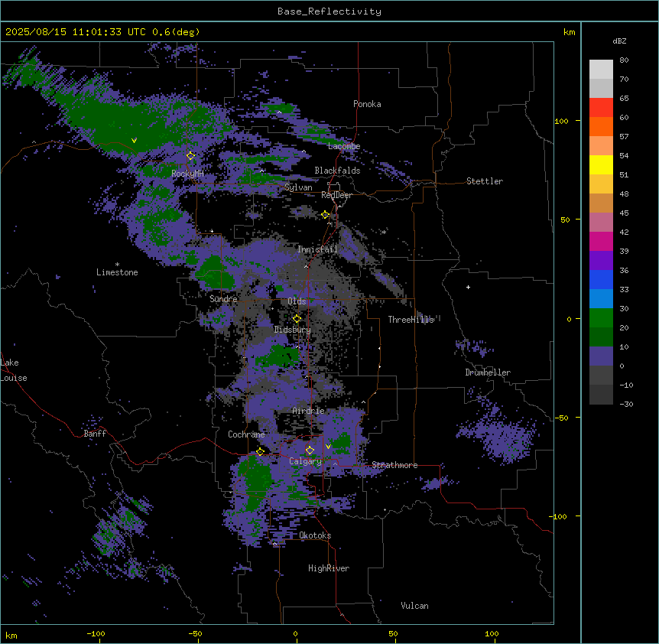
Task: Click the 100 tick label on right axis
Action: tap(561, 121)
